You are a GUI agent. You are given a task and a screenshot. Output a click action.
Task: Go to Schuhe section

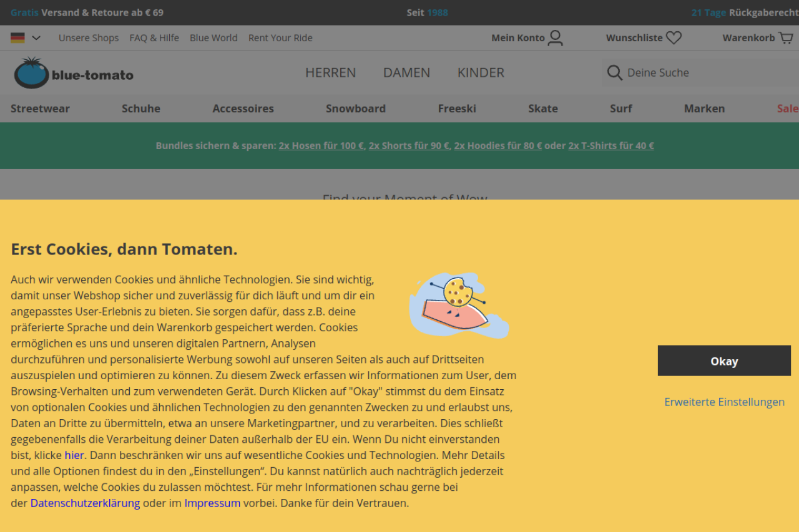click(141, 109)
